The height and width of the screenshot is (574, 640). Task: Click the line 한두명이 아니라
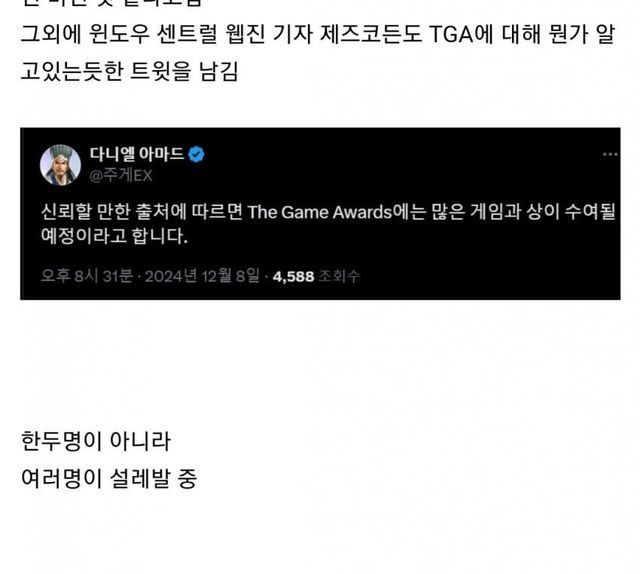pos(96,441)
